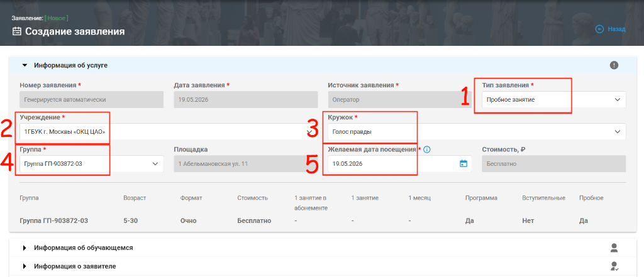
Task: Click the Площадка field with Абельмановская ул.
Action: 246,164
